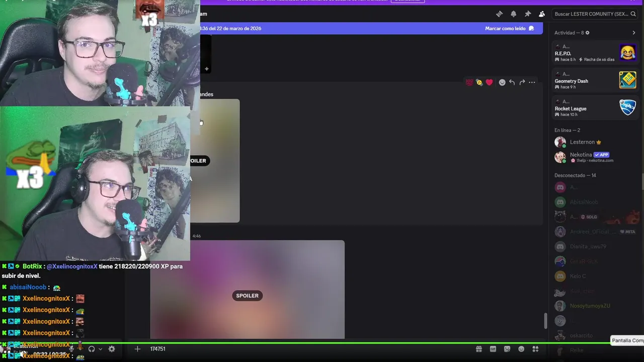
Task: Select offline member AbisalNoob
Action: (595, 202)
